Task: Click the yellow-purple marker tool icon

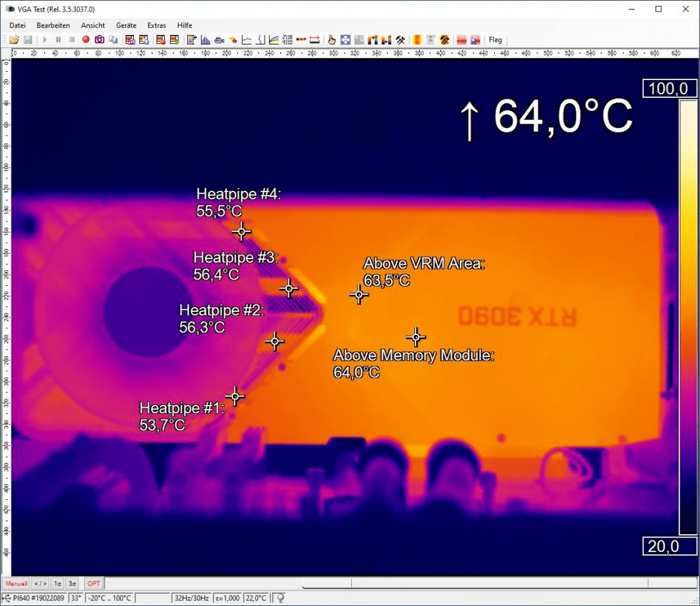Action: (233, 40)
